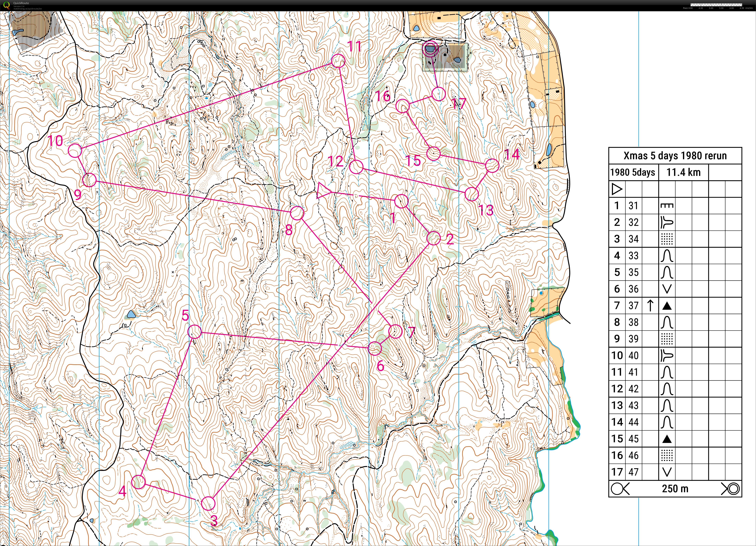Click control circle 3 on the map
This screenshot has width=756, height=546.
(208, 503)
